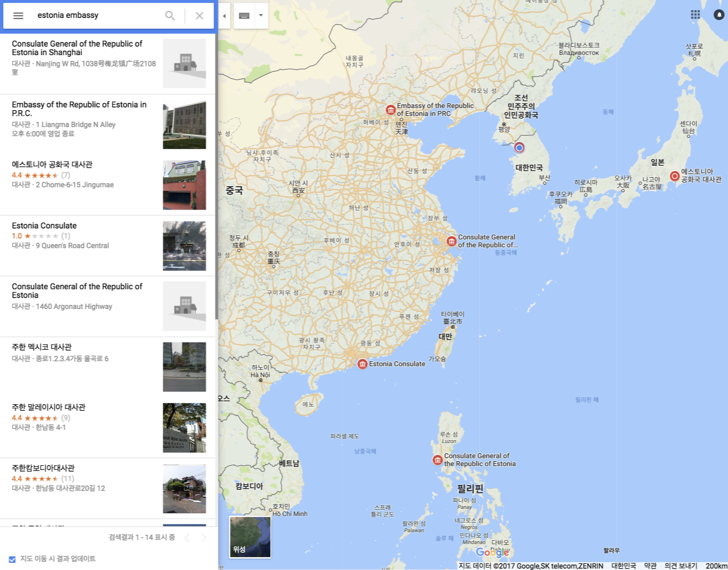Select the Philippines Consulate General map pin
Screen dimensions: 728x570
point(438,460)
